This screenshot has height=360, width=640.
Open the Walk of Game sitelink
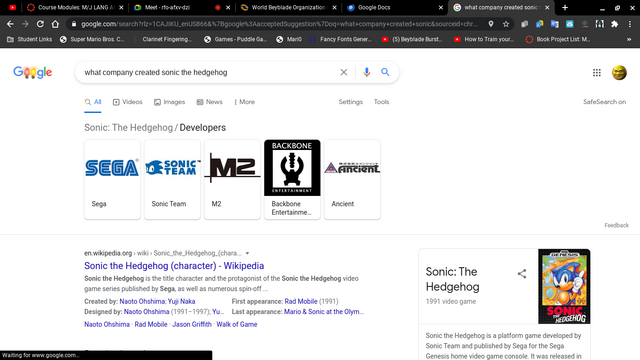pos(237,324)
